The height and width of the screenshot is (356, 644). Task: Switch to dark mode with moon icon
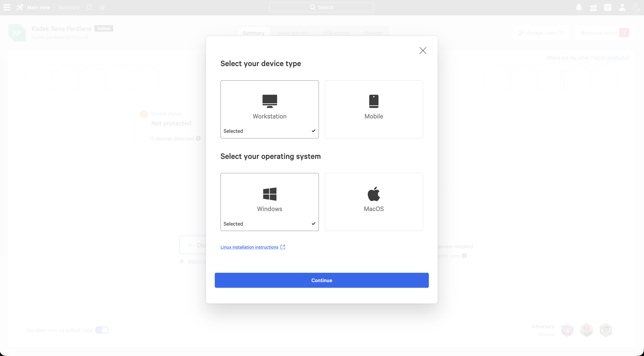coord(637,7)
